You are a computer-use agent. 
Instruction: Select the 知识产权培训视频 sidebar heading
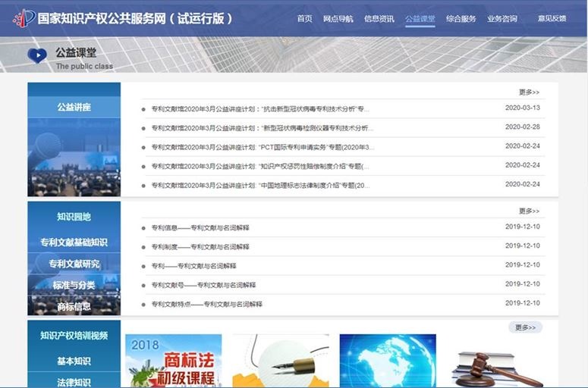(74, 335)
